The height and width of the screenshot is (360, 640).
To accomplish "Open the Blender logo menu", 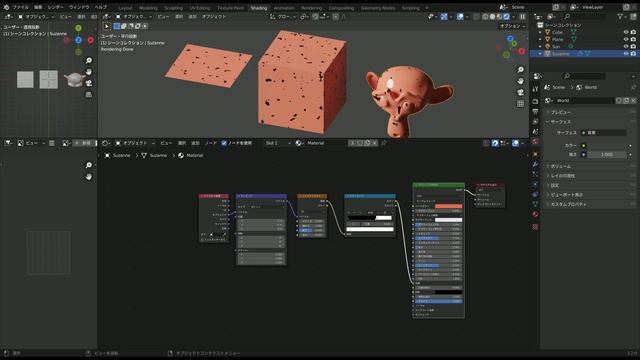I will point(6,7).
